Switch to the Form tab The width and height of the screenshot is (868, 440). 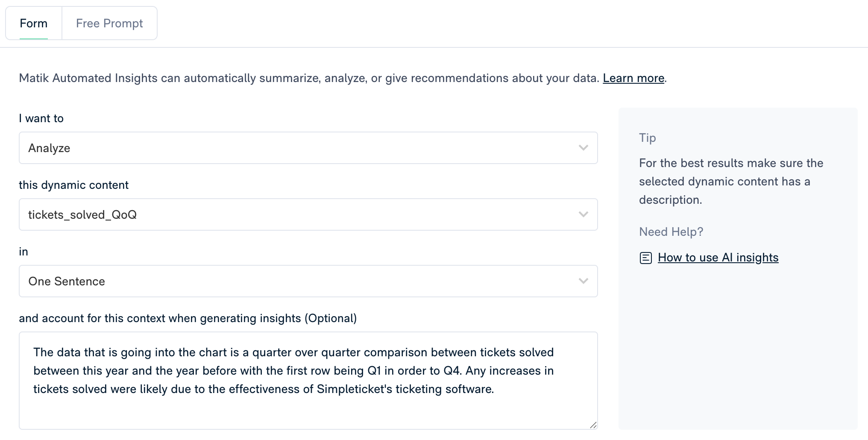click(34, 23)
